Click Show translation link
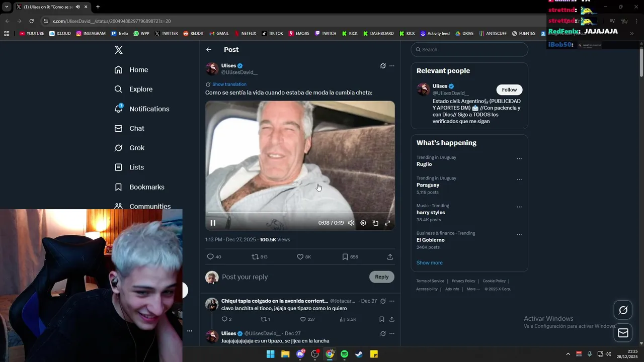This screenshot has width=644, height=362. 229,84
